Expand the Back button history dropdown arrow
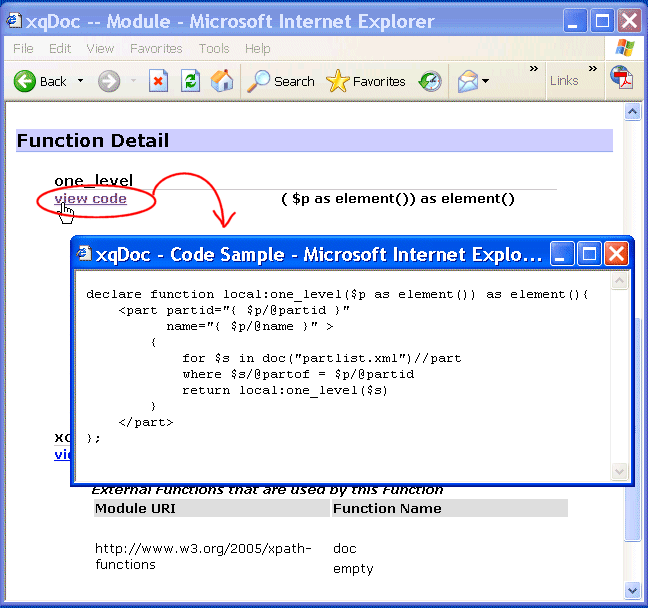This screenshot has height=608, width=648. pyautogui.click(x=81, y=81)
